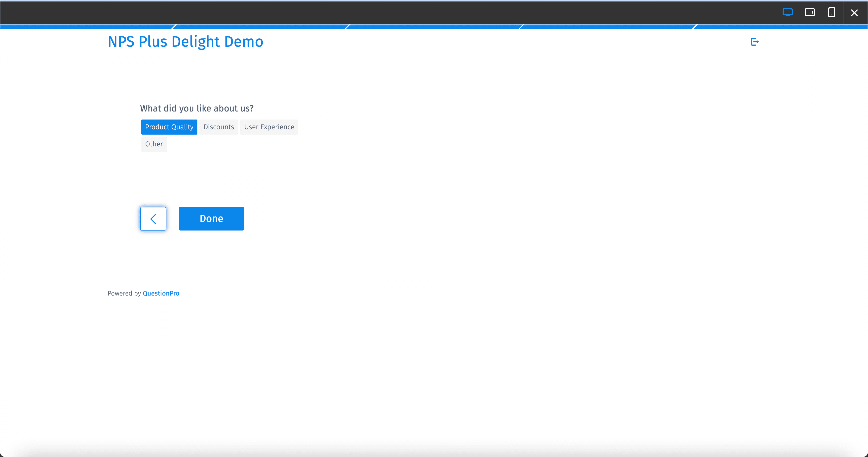Image resolution: width=868 pixels, height=457 pixels.
Task: Click the exit survey icon
Action: [754, 41]
